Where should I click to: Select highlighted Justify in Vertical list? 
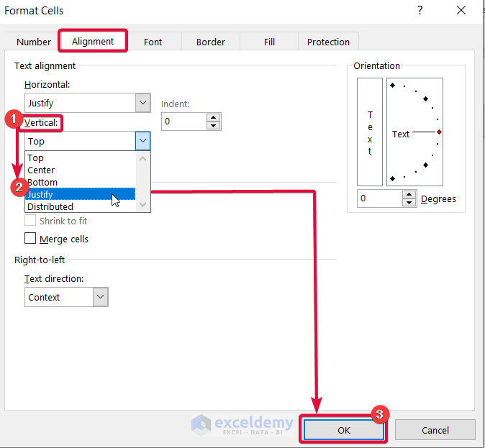(80, 194)
